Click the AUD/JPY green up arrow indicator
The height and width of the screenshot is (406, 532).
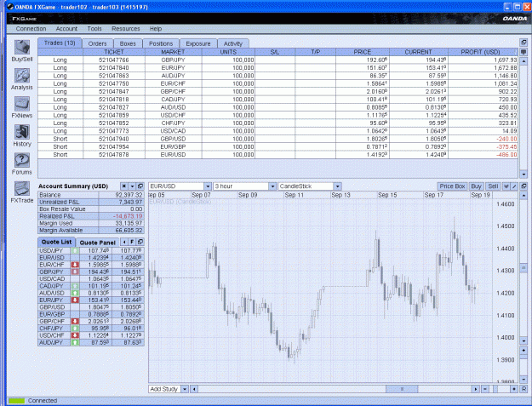pos(75,342)
